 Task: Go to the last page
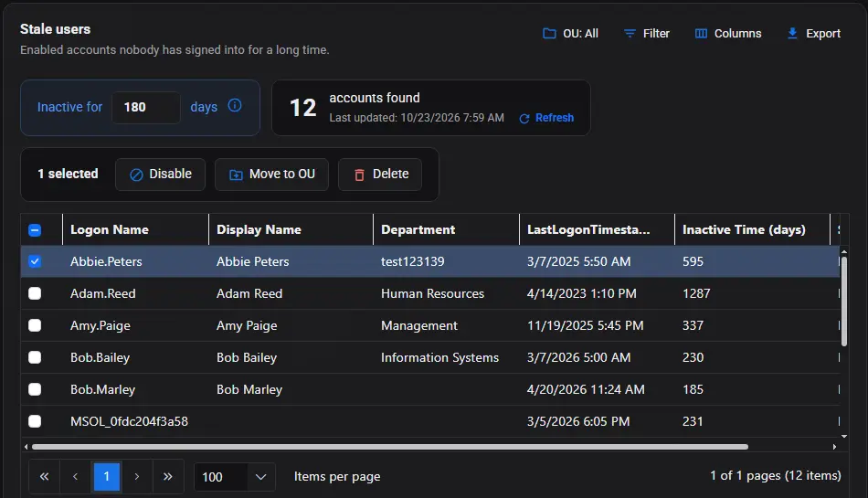(168, 476)
